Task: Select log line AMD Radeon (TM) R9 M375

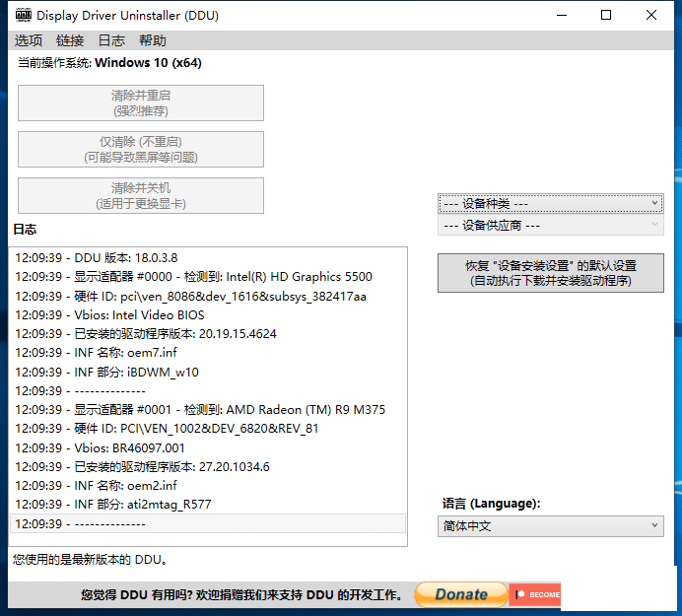Action: point(208,410)
